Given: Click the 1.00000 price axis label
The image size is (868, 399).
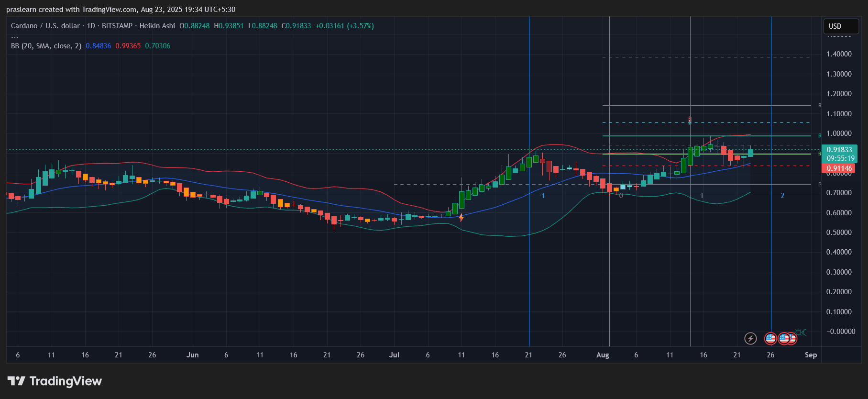Looking at the screenshot, I should tap(839, 133).
